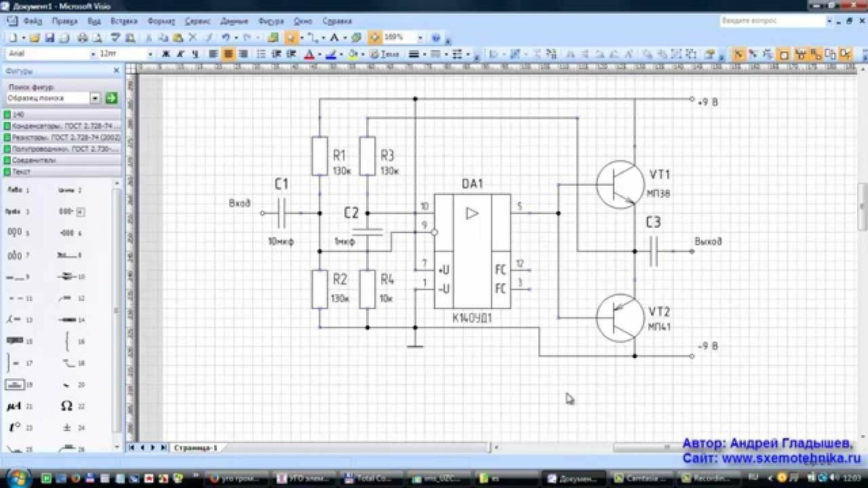Open the font color dropdown arrow

click(x=319, y=53)
